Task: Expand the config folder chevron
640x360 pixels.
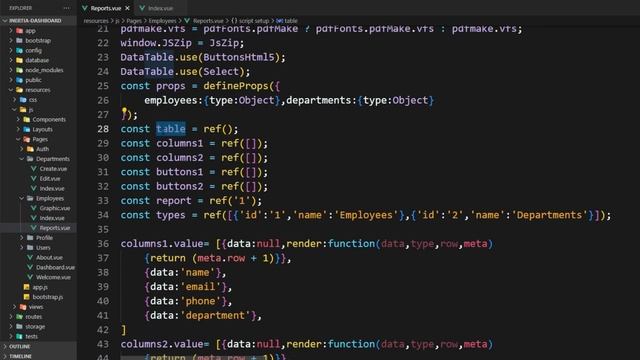Action: (11, 50)
